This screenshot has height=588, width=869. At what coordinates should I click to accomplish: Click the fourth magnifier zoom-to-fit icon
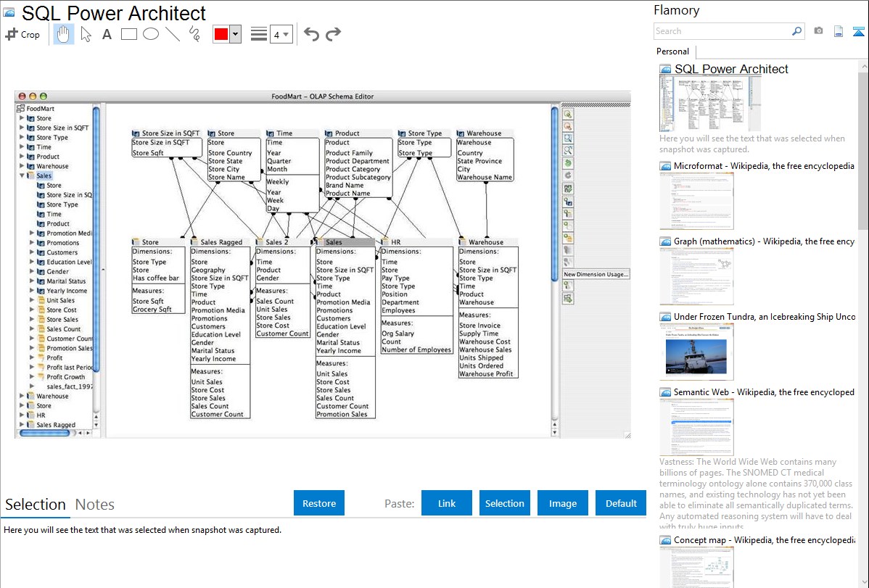568,151
